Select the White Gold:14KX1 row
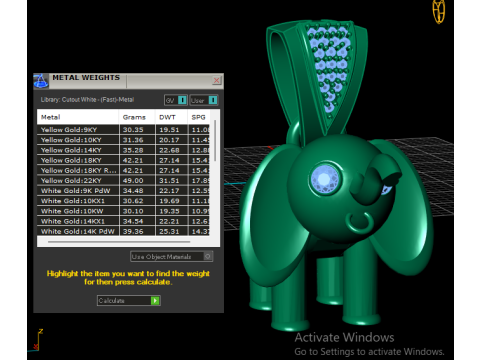 click(123, 221)
